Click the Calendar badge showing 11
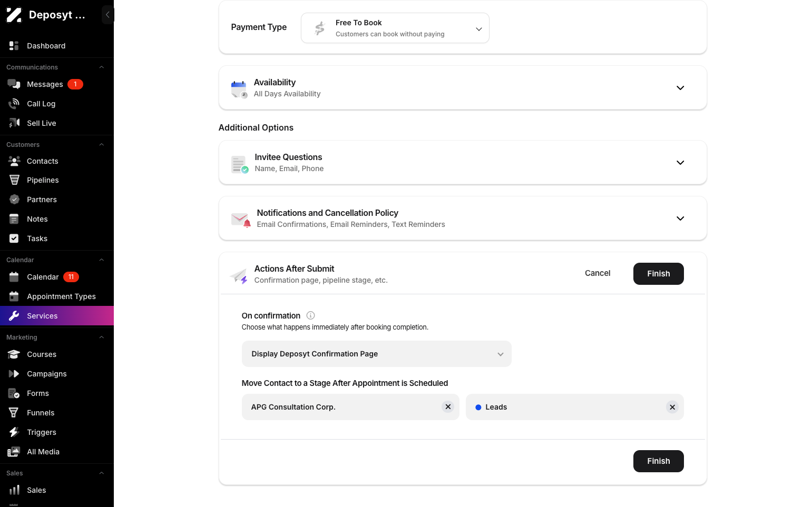 coord(71,277)
